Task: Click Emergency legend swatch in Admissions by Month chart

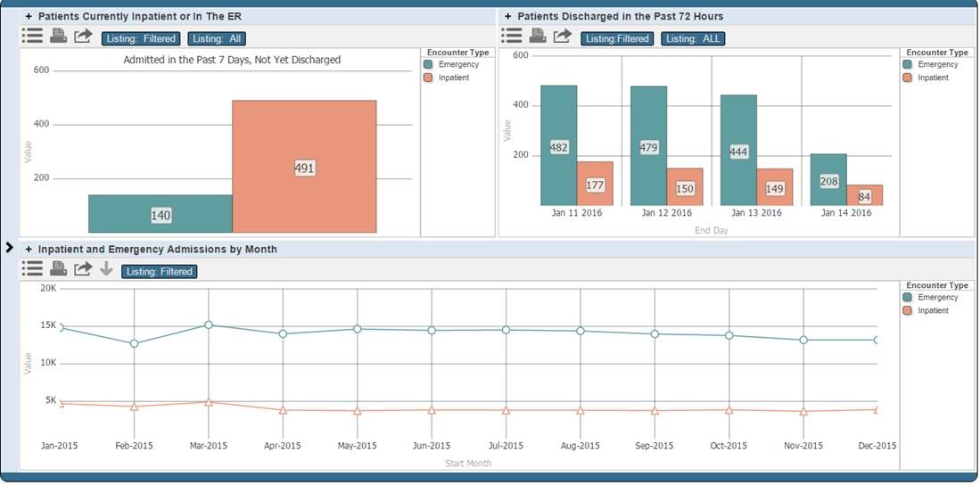Action: [908, 298]
